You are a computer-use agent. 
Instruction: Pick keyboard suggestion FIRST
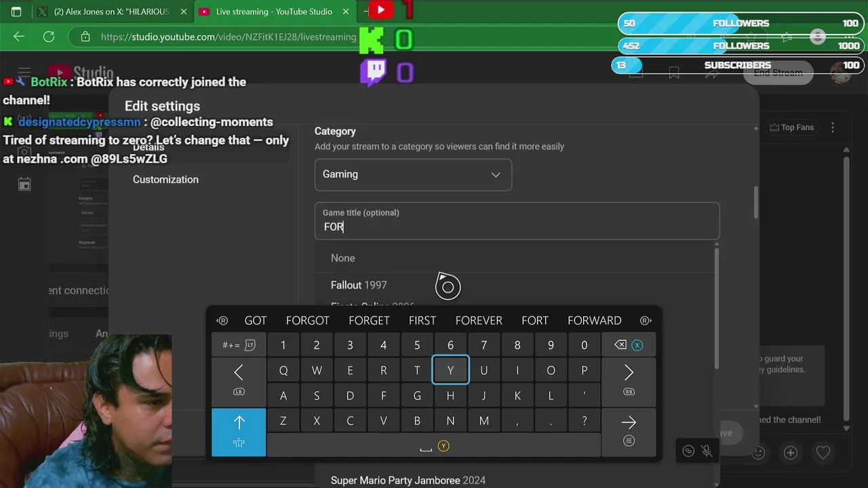(422, 321)
